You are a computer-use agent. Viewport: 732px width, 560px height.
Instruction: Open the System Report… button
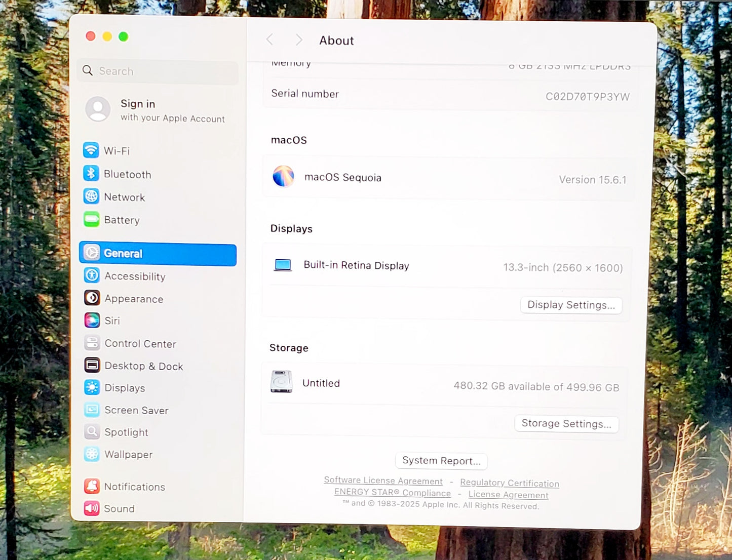(441, 461)
